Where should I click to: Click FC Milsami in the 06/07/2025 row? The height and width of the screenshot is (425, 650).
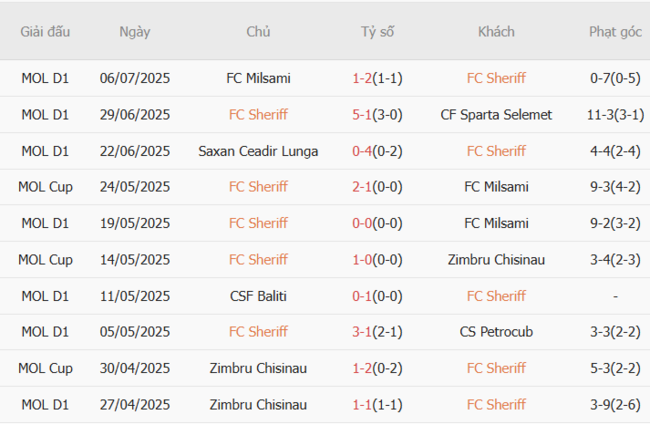(258, 78)
